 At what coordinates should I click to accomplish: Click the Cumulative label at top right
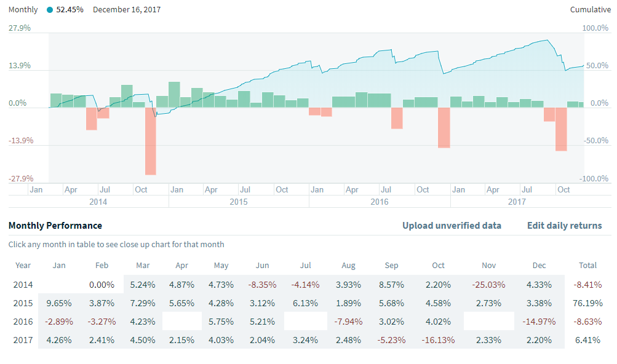(x=590, y=10)
